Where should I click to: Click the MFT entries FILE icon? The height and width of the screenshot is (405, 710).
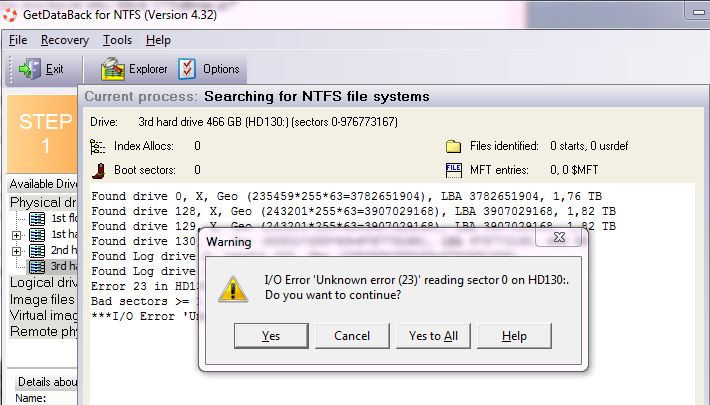(x=454, y=170)
